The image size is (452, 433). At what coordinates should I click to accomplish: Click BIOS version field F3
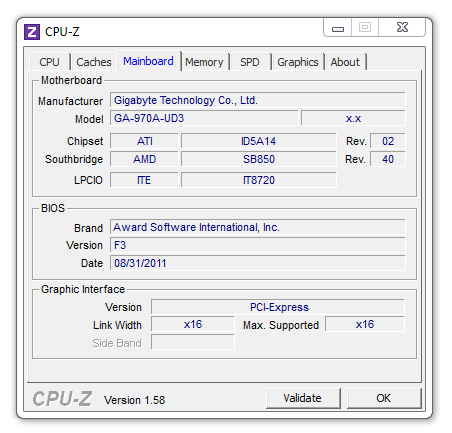coord(258,245)
